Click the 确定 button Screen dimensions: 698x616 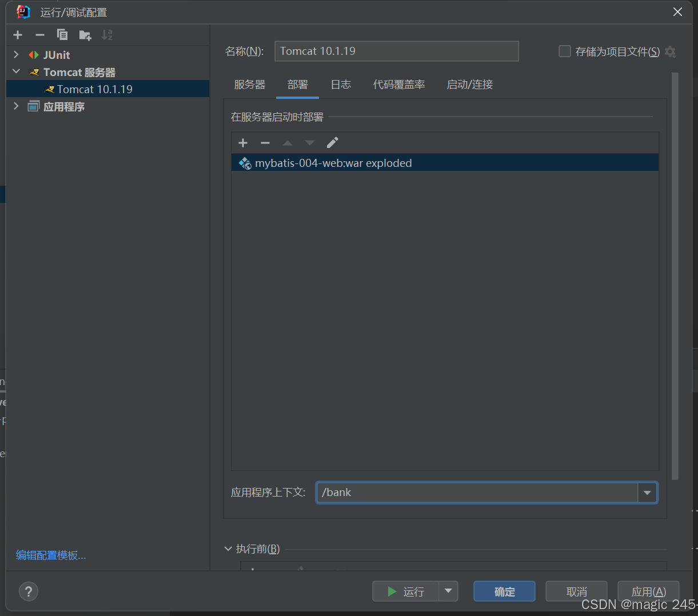tap(504, 591)
